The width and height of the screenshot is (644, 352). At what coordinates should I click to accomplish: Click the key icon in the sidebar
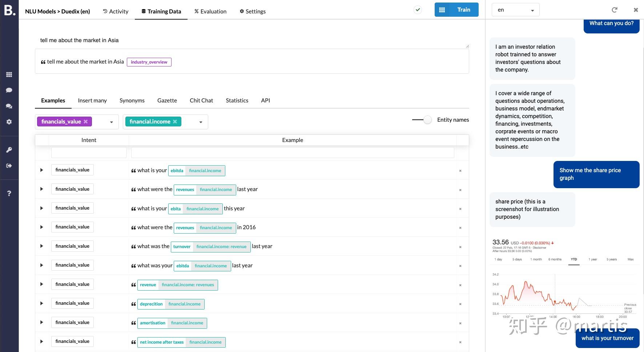point(9,150)
